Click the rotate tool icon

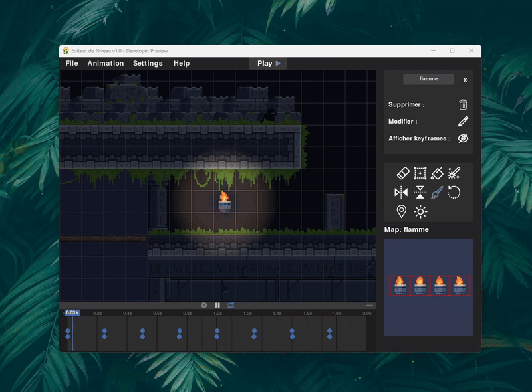coord(454,192)
